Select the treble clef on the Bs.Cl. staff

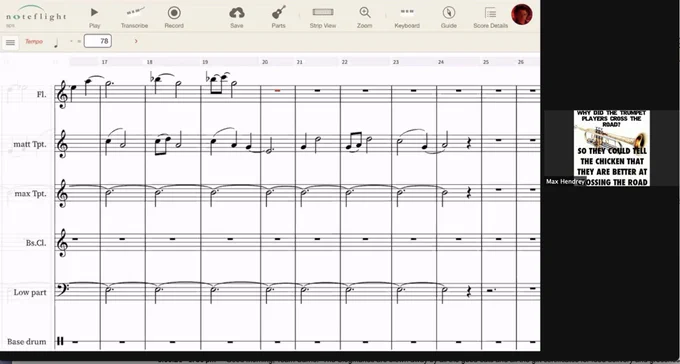[62, 243]
